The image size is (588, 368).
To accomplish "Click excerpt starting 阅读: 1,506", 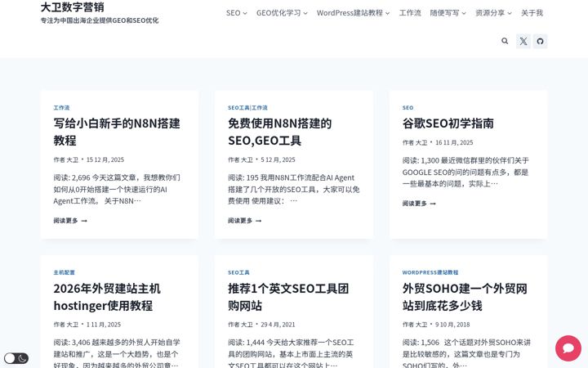I will (x=466, y=352).
